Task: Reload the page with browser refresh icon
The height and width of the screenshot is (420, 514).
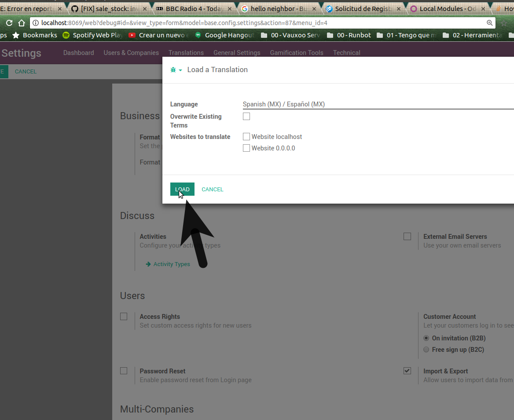Action: (x=9, y=22)
